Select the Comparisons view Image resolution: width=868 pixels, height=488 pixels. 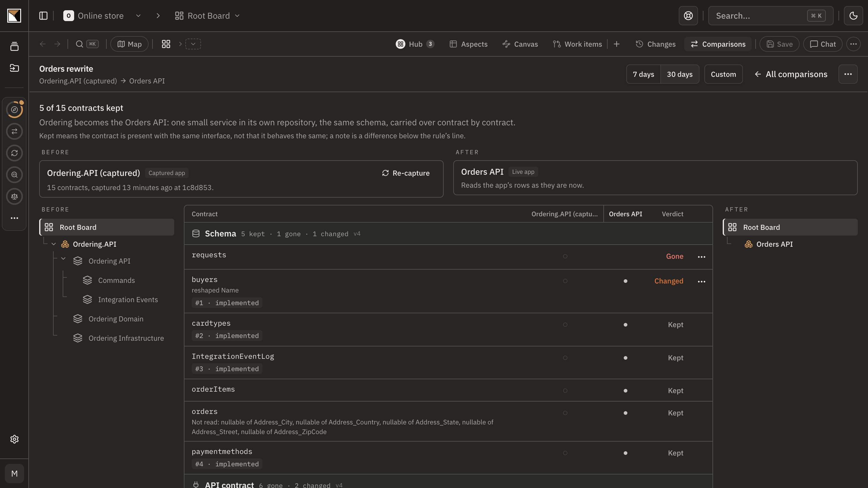coord(718,44)
